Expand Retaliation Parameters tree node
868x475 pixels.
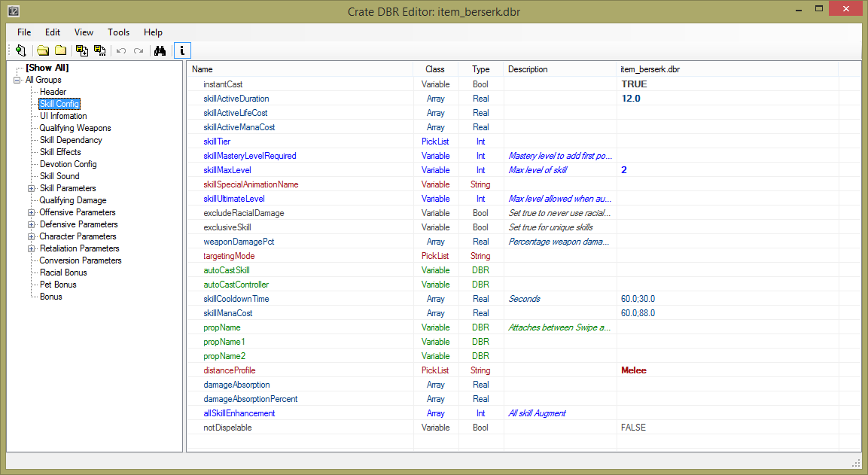(32, 248)
